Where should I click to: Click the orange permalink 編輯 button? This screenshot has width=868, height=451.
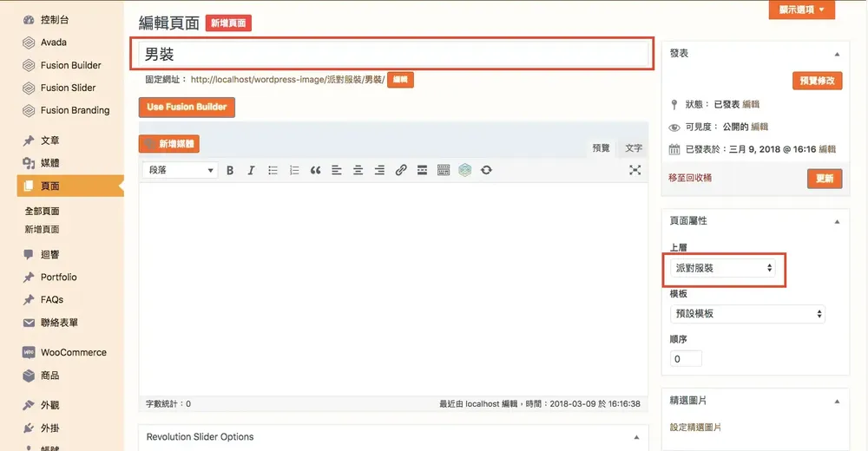point(400,80)
